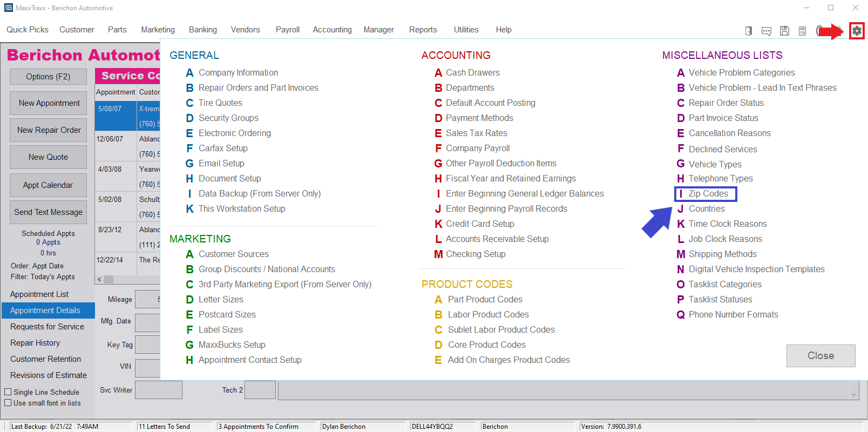Check Use small font in lists
This screenshot has width=868, height=432.
[8, 403]
